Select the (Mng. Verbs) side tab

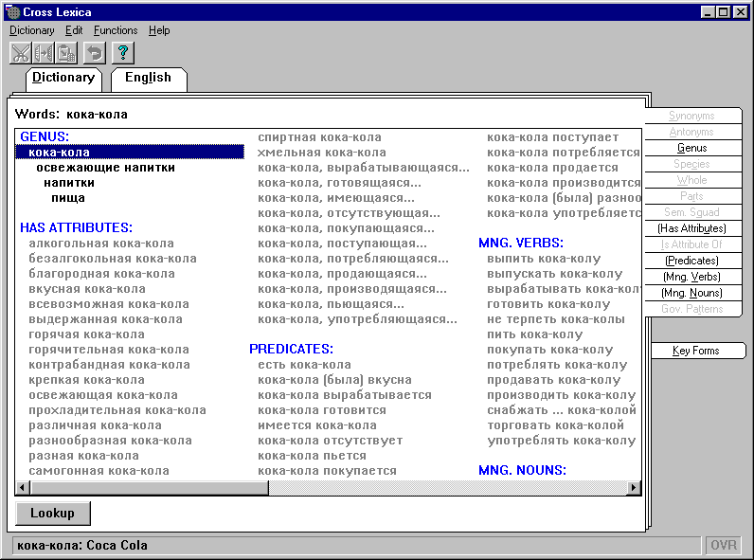[x=692, y=277]
